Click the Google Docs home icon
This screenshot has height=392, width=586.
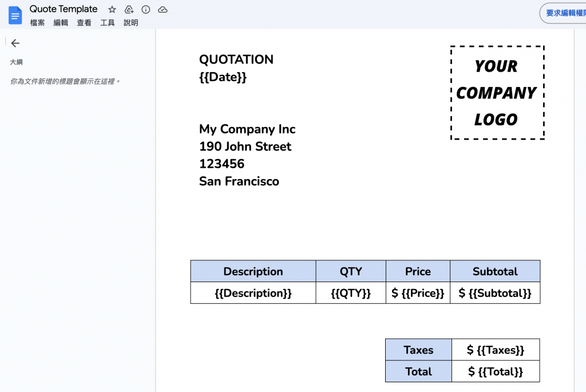(x=15, y=15)
